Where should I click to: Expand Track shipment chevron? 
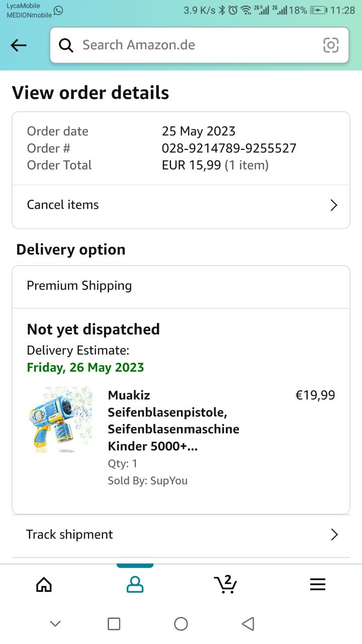click(x=334, y=534)
